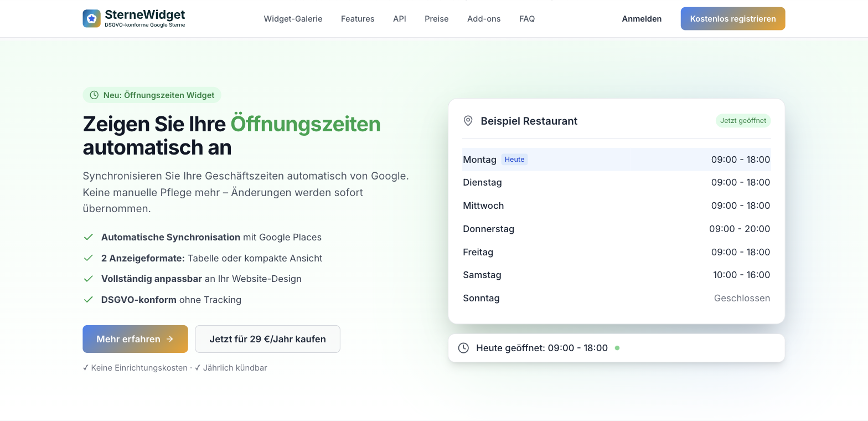
Task: Click the DSGVO-konforme Google Sterne tagline
Action: click(145, 25)
